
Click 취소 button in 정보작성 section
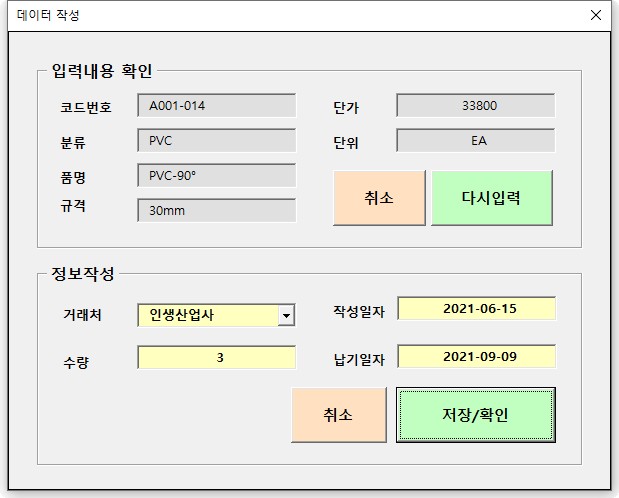click(x=339, y=415)
